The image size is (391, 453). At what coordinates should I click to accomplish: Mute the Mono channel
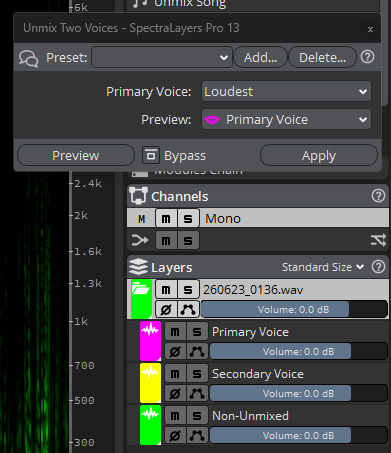tap(166, 219)
